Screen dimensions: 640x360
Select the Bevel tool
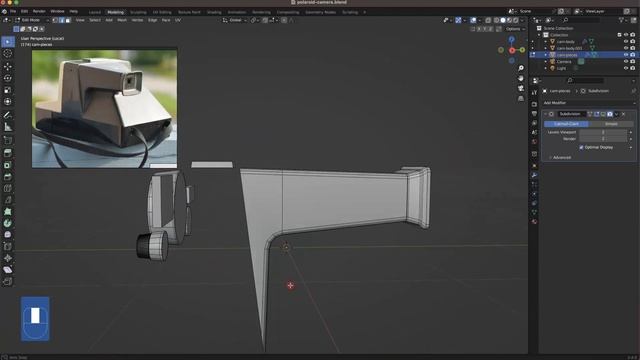pyautogui.click(x=8, y=177)
